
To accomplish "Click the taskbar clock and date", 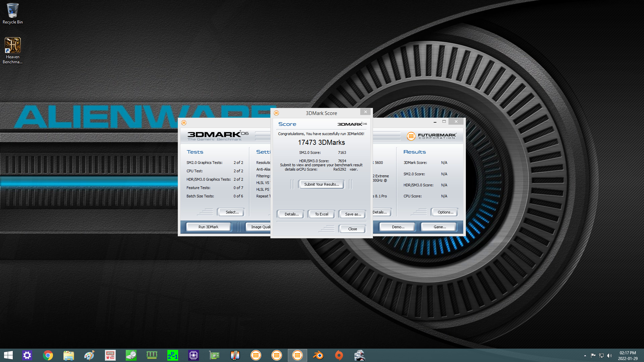I will point(628,356).
